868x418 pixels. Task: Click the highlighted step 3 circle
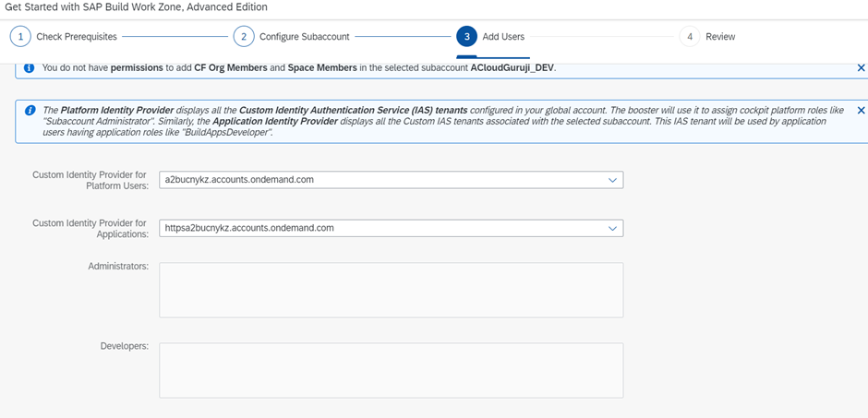click(x=466, y=37)
